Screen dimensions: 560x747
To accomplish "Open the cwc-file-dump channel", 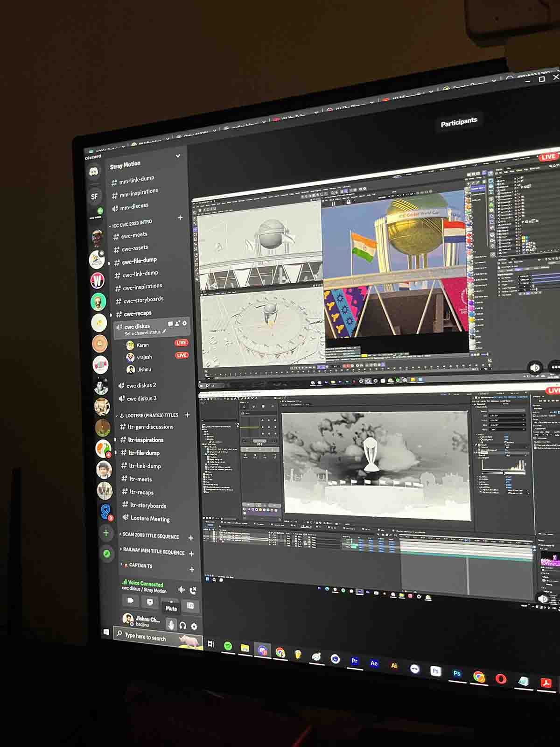I will (x=139, y=261).
